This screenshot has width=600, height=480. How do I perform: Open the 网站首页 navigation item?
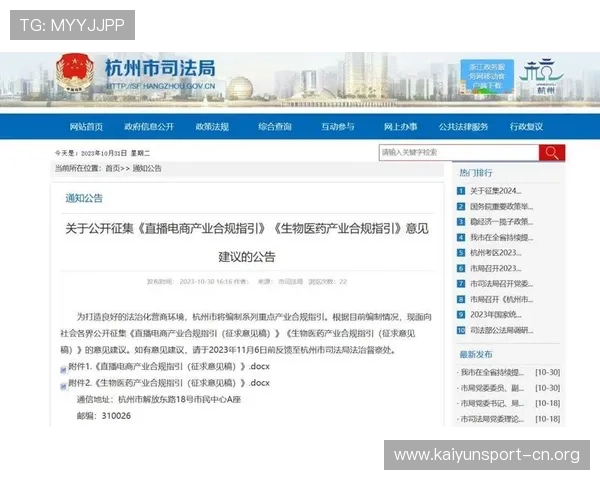[86, 127]
